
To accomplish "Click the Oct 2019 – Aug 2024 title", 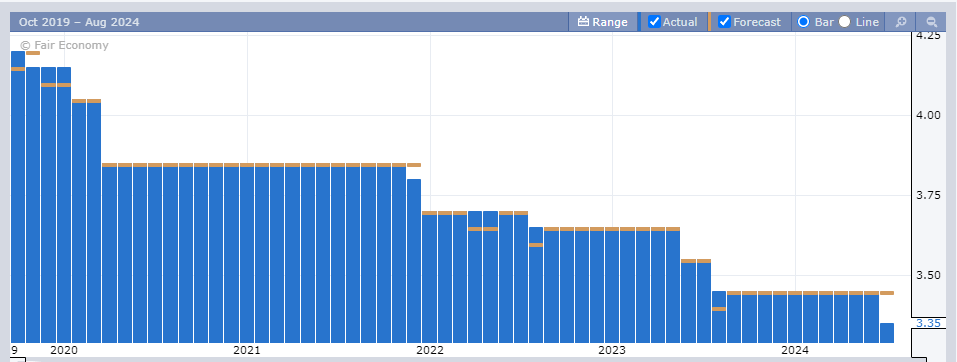I will tap(79, 22).
